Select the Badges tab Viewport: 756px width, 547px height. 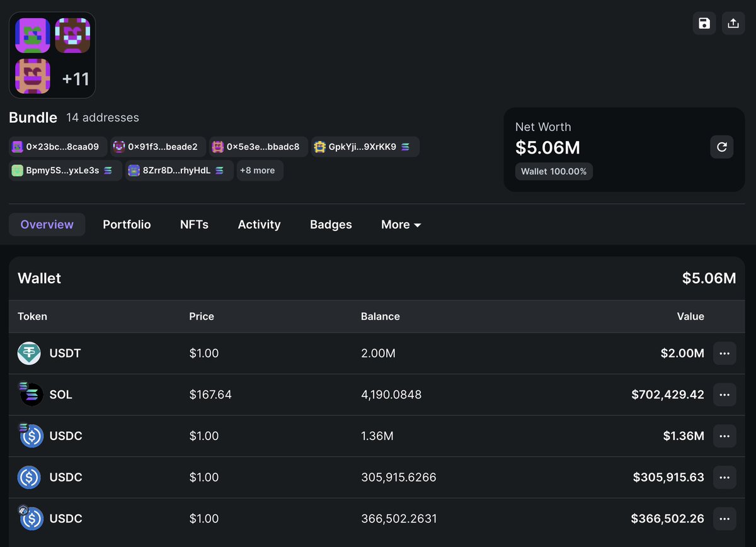click(331, 225)
